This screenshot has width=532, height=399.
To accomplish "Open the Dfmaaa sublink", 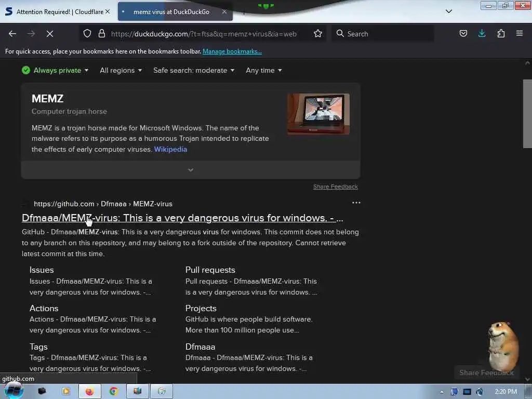I will pos(200,347).
